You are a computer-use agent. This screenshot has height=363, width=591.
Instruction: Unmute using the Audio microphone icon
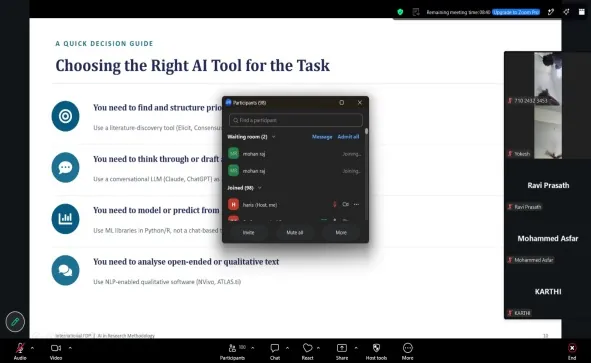point(20,348)
